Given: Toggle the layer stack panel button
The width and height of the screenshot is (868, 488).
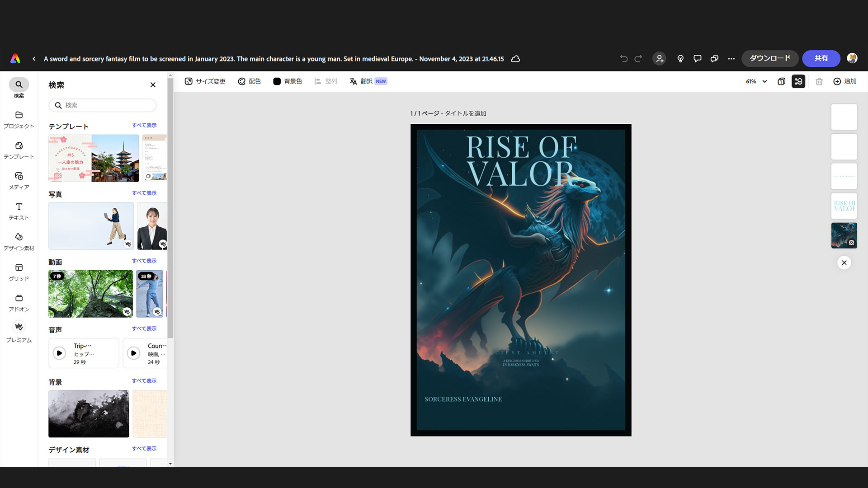Looking at the screenshot, I should (798, 81).
